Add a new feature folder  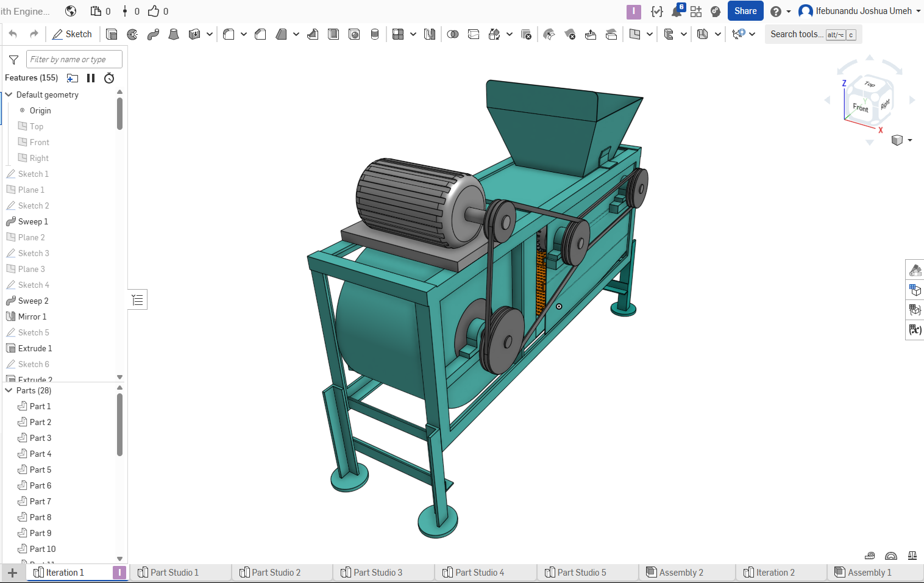pos(73,78)
